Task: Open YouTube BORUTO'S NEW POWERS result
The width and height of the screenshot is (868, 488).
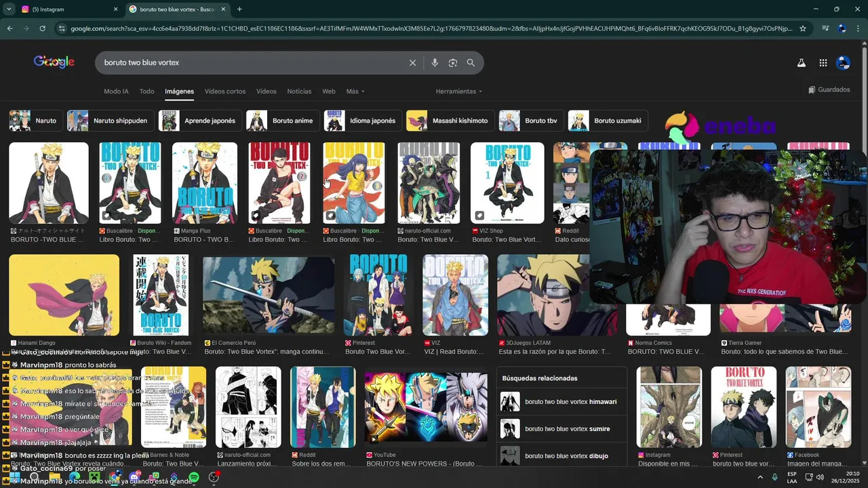Action: point(426,407)
